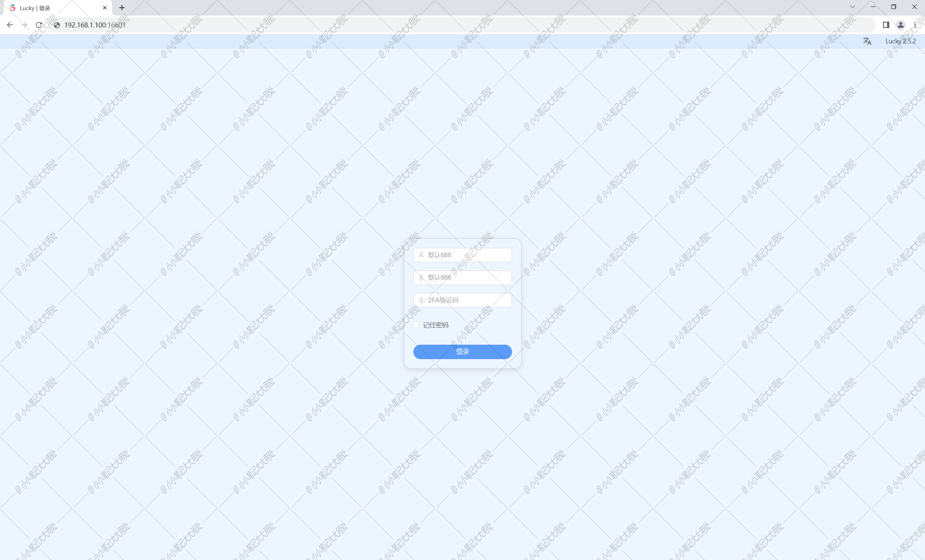Click the Lucky 2.5.2 version label
Viewport: 925px width, 560px height.
[x=900, y=41]
